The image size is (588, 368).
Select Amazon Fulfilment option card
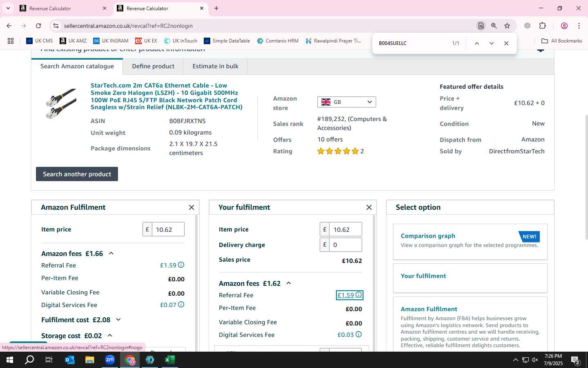tap(470, 324)
